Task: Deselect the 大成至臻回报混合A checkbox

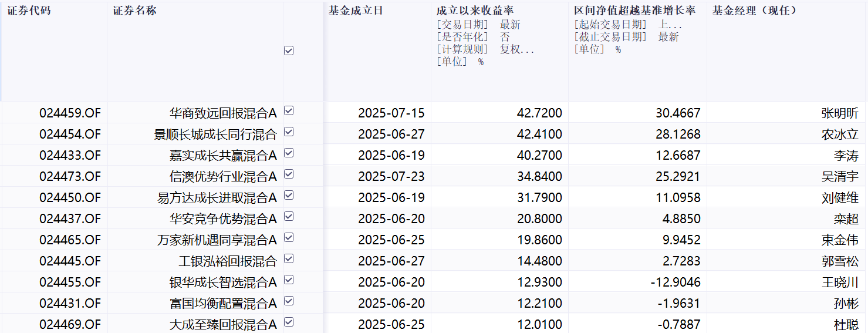Action: coord(289,322)
